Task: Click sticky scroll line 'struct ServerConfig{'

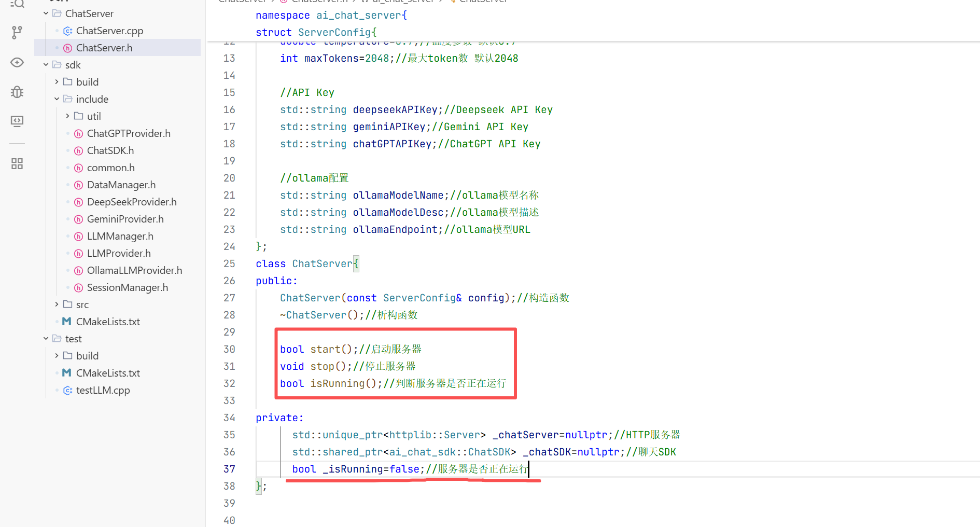Action: 316,32
